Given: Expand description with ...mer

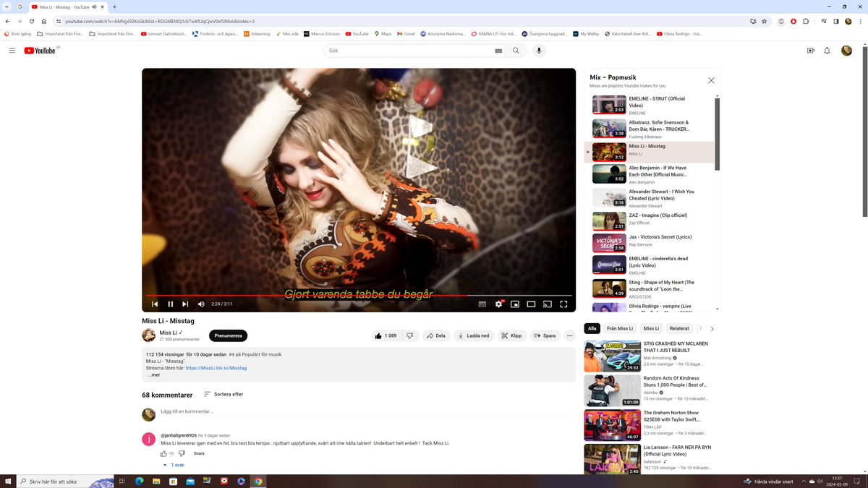Looking at the screenshot, I should pyautogui.click(x=153, y=375).
